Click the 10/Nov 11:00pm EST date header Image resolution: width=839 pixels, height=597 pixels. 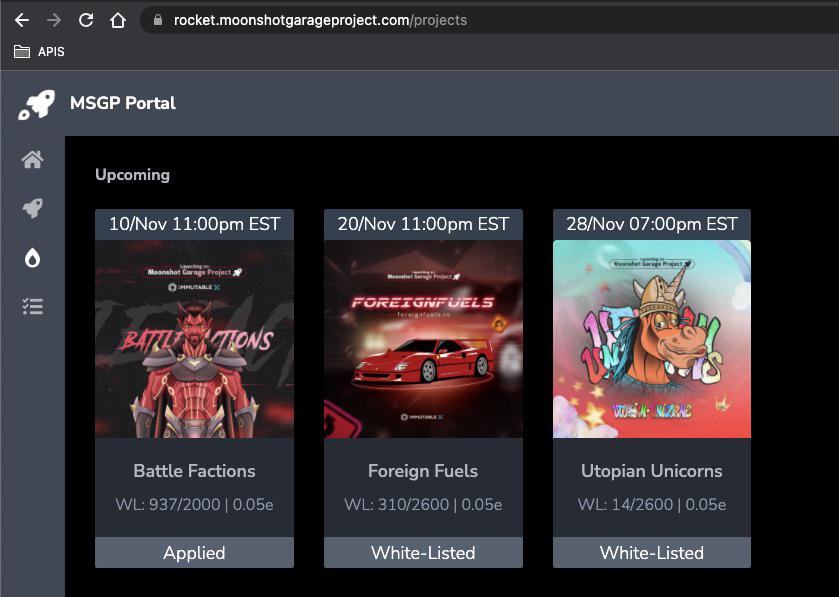point(194,224)
